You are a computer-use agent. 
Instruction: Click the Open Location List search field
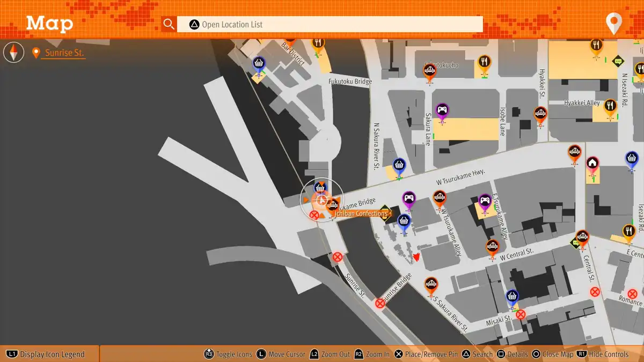tap(330, 24)
